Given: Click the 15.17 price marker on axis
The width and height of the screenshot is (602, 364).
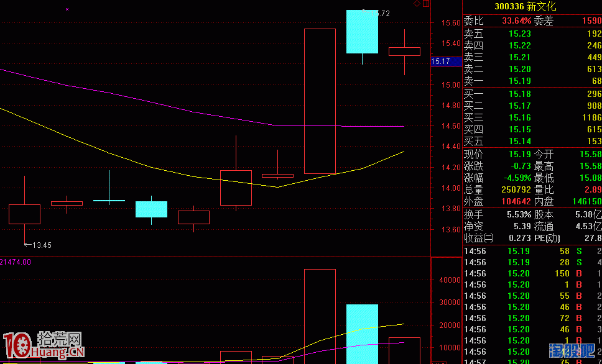Looking at the screenshot, I should [x=441, y=61].
